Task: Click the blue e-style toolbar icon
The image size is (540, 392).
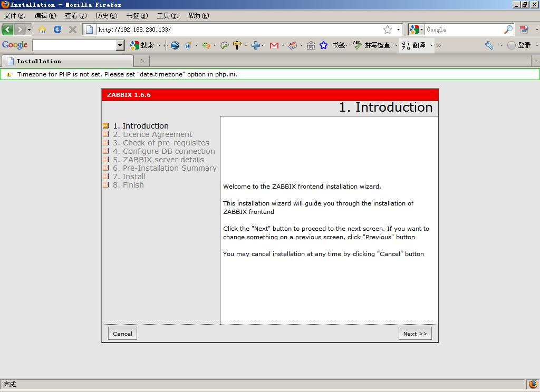Action: (188, 45)
